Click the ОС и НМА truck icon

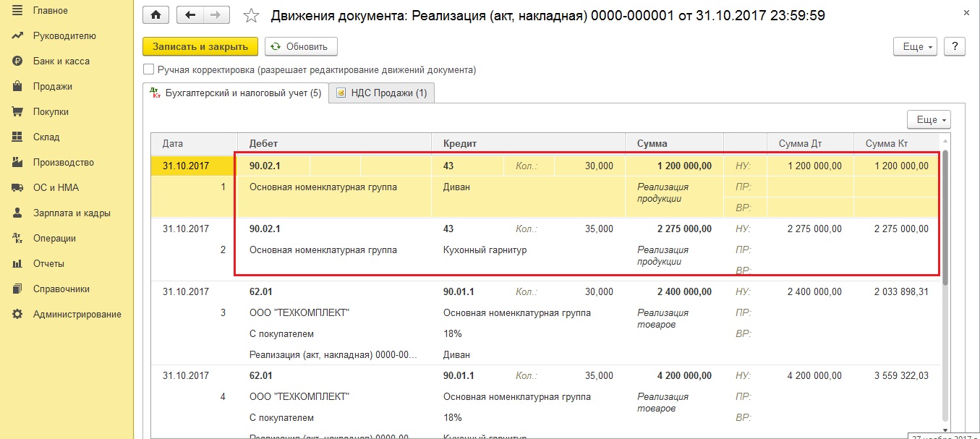point(17,187)
